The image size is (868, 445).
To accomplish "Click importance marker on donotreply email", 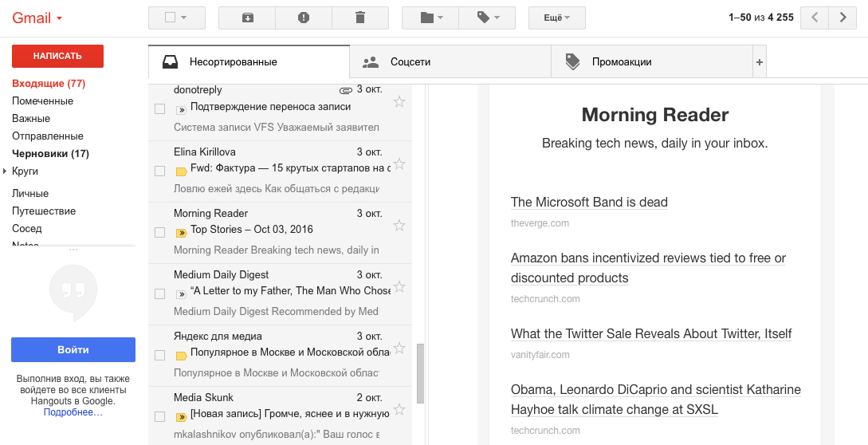I will [x=181, y=110].
